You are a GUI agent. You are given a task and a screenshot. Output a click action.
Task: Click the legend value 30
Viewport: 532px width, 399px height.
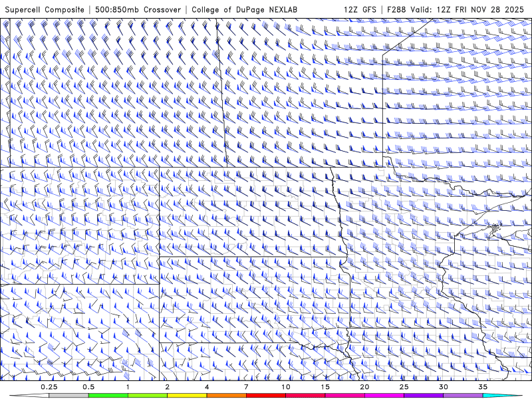[444, 387]
